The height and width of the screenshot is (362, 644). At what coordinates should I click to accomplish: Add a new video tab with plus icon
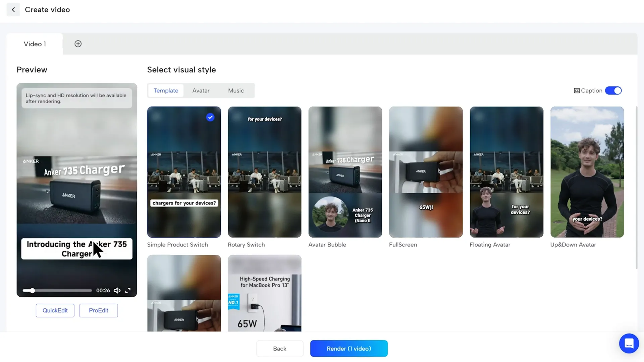pos(78,44)
